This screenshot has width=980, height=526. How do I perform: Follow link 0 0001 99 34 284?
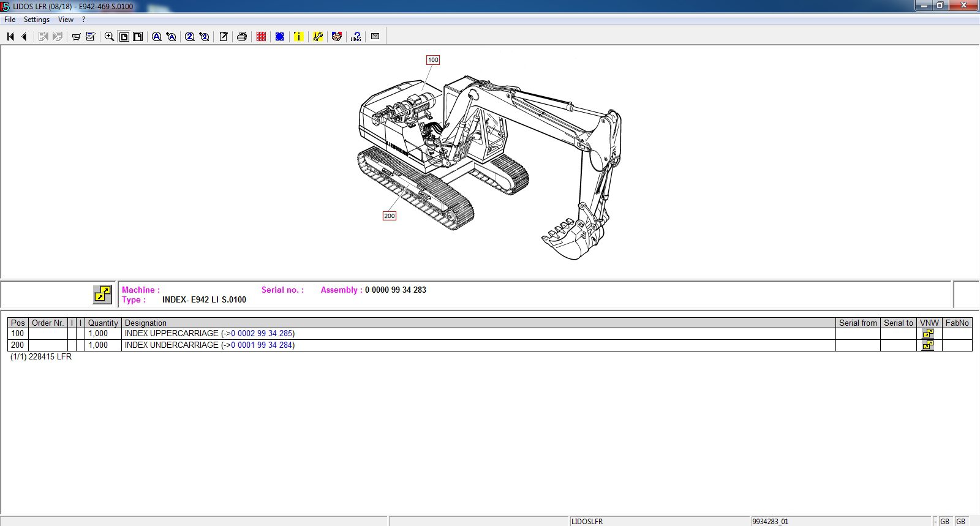coord(262,345)
